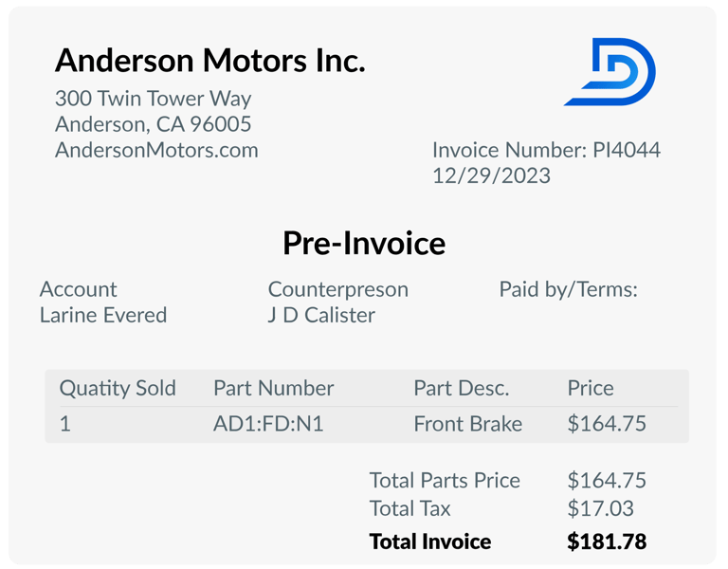Click the Paid by/Terms label
This screenshot has height=569, width=728.
click(569, 289)
